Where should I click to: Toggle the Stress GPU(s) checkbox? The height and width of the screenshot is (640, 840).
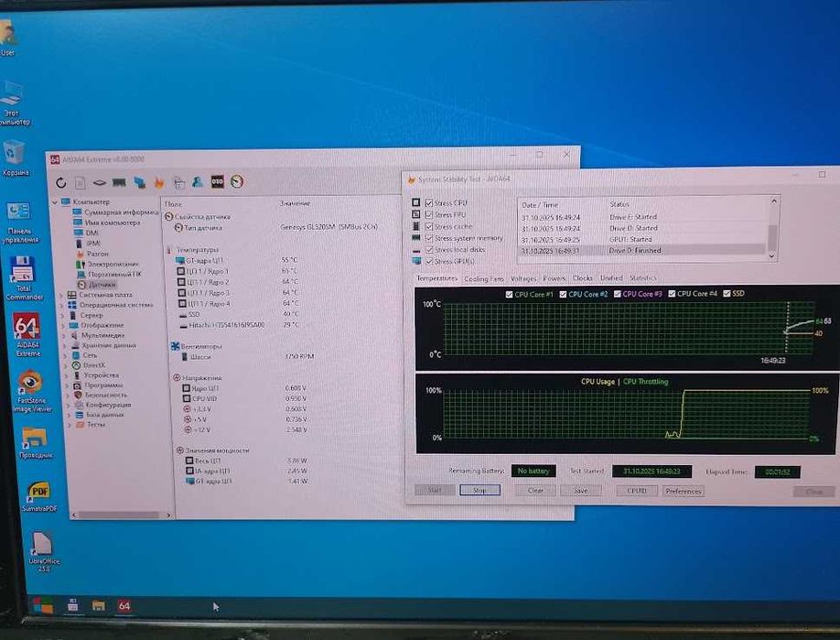[x=429, y=262]
